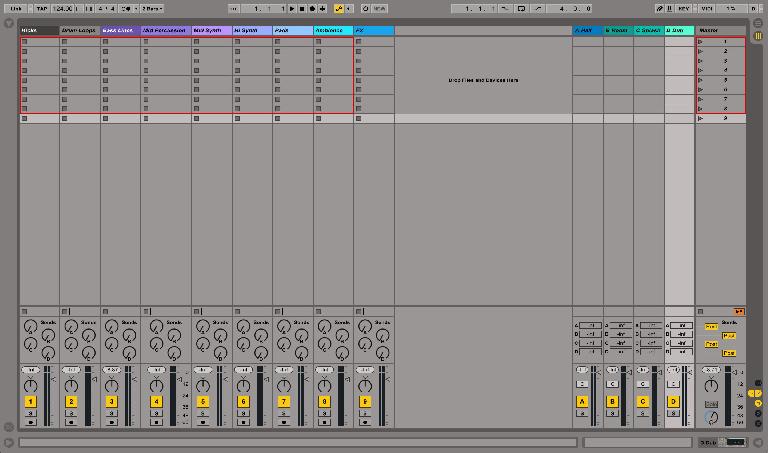The image size is (768, 453).
Task: Click the Kicks Send A knob
Action: pos(30,326)
